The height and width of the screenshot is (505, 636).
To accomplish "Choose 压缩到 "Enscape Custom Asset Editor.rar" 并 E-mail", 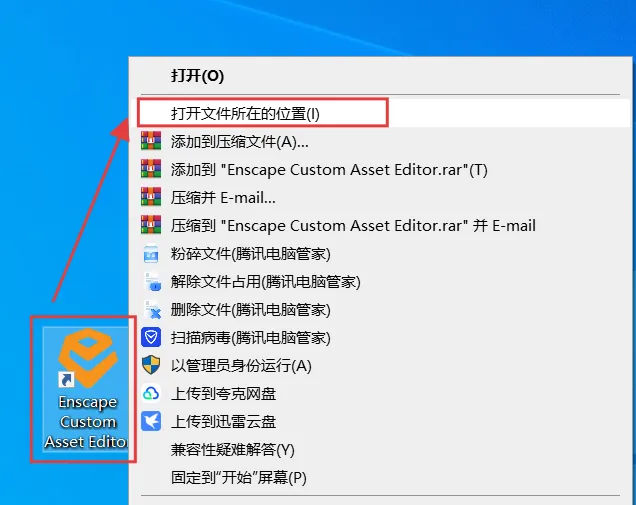I will 380,226.
